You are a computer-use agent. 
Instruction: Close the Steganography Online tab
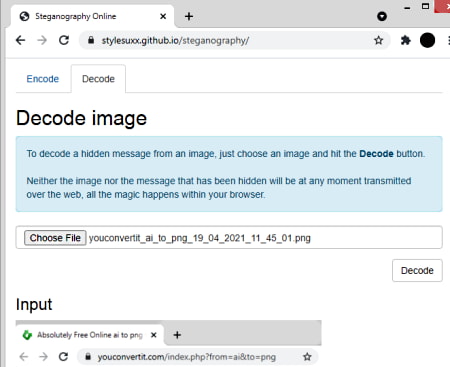click(x=163, y=16)
